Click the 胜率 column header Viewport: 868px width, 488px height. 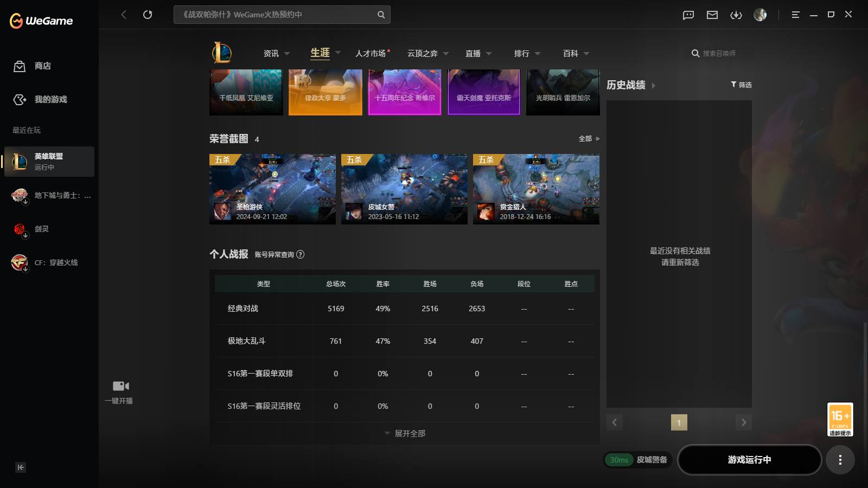pyautogui.click(x=383, y=284)
